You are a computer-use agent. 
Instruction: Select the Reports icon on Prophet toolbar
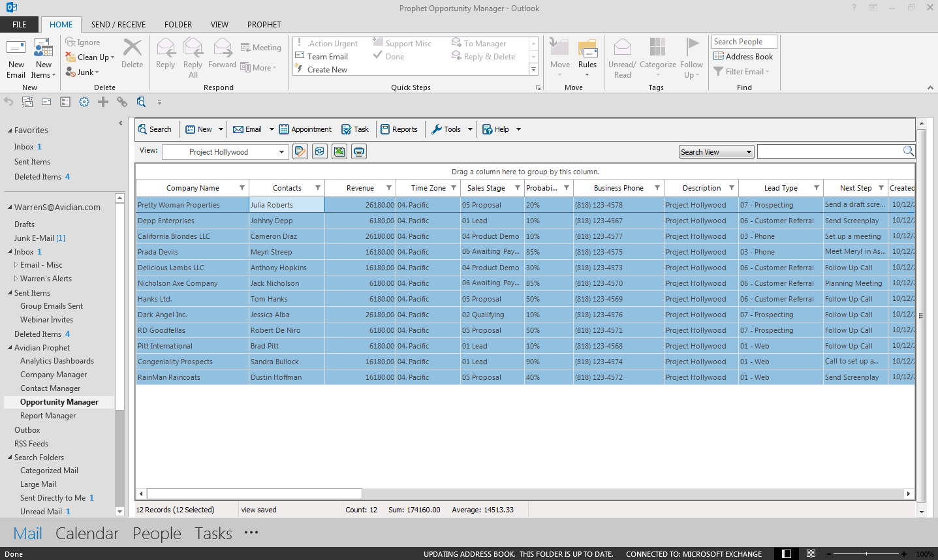tap(399, 129)
